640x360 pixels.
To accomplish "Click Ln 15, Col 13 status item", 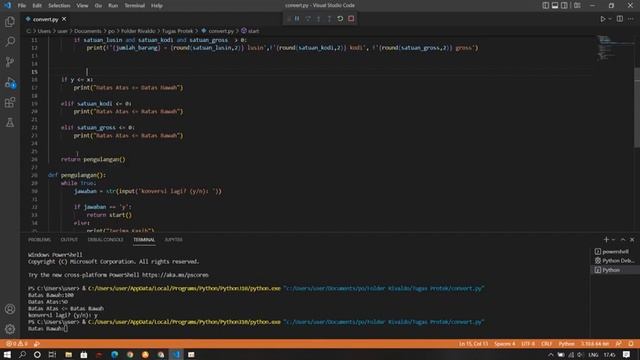I will [473, 344].
